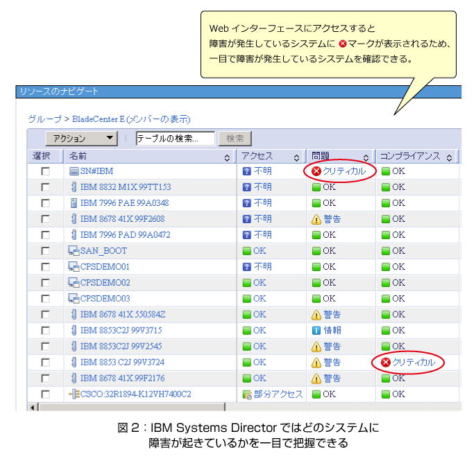Image resolution: width=476 pixels, height=470 pixels.
Task: Select checkbox for IBM 8678 41X 99F2176
Action: pos(46,378)
